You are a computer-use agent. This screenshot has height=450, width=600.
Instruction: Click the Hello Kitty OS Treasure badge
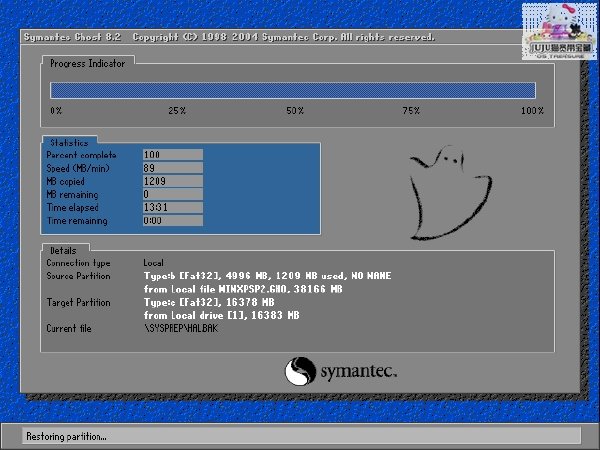559,31
